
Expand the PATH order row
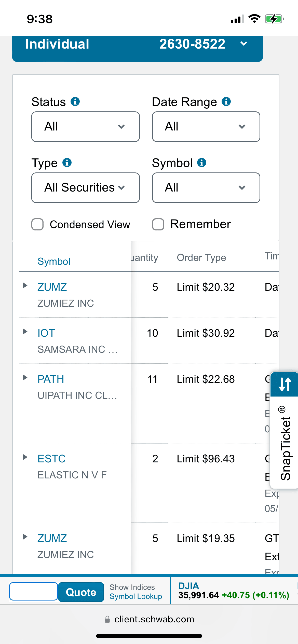coord(25,377)
